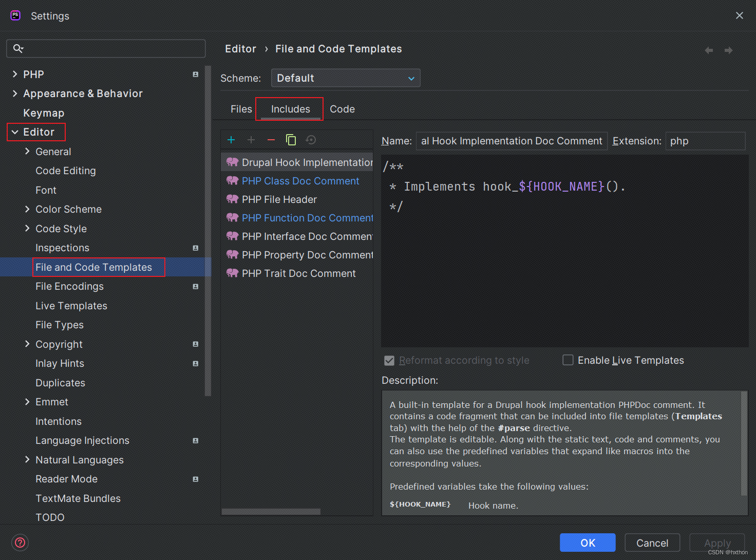This screenshot has width=756, height=560.
Task: Click the project-level badge icon next to Copyright
Action: [x=195, y=344]
